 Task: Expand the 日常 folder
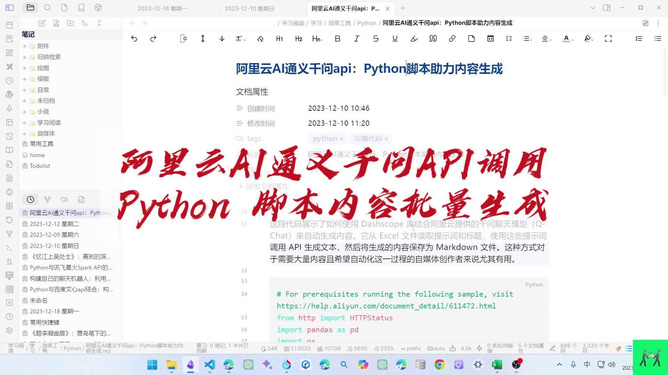[24, 90]
